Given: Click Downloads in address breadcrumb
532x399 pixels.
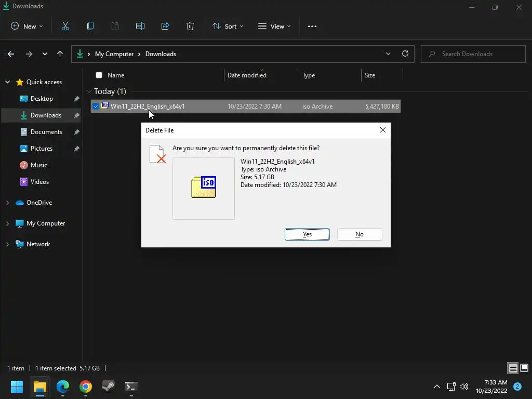Looking at the screenshot, I should 161,54.
